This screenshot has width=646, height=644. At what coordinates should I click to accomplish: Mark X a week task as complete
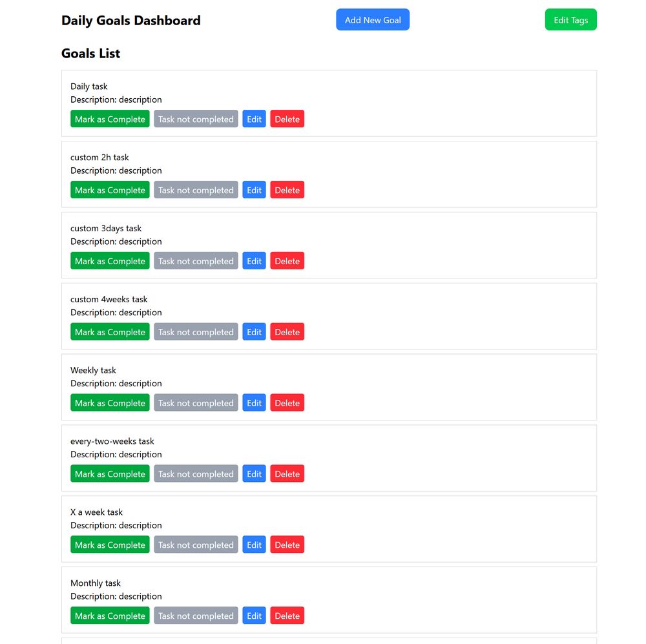tap(110, 545)
